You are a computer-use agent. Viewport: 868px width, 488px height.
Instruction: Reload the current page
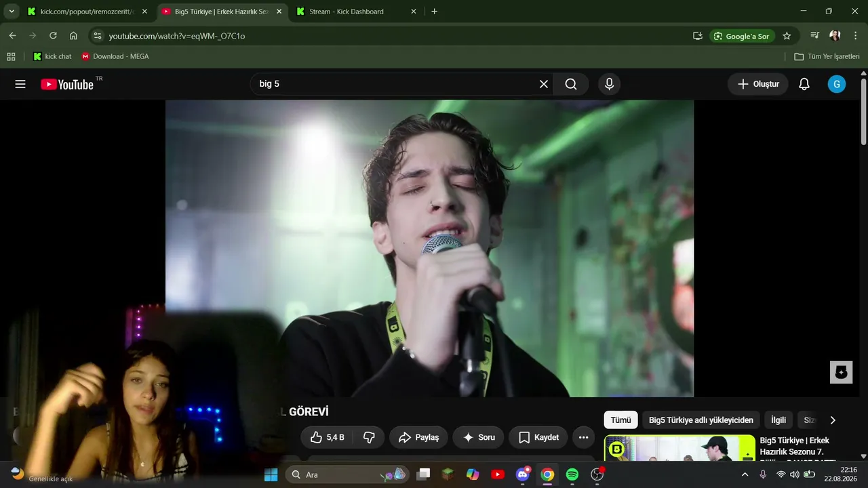click(x=53, y=36)
